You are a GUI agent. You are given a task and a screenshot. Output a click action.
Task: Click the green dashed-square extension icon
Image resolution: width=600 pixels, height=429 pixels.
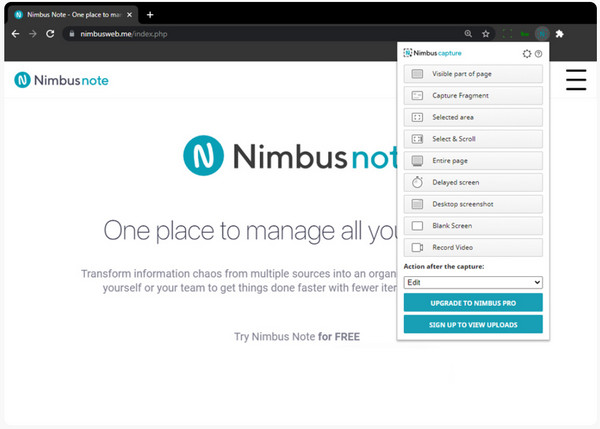pyautogui.click(x=507, y=34)
